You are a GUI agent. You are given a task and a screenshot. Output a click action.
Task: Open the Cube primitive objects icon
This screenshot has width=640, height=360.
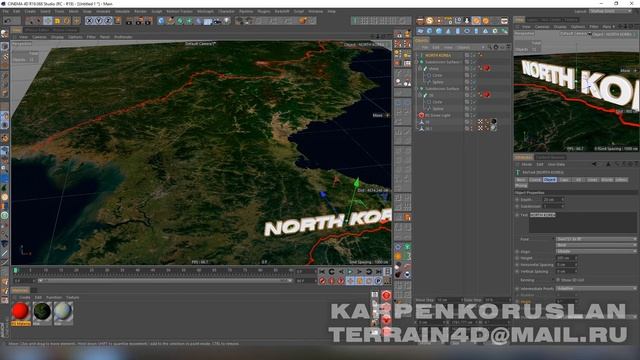tap(161, 21)
